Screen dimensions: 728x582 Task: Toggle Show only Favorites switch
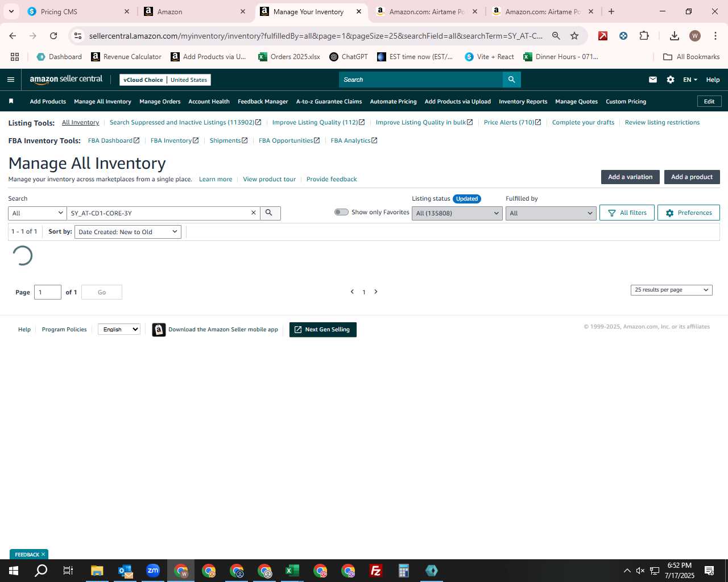coord(341,212)
